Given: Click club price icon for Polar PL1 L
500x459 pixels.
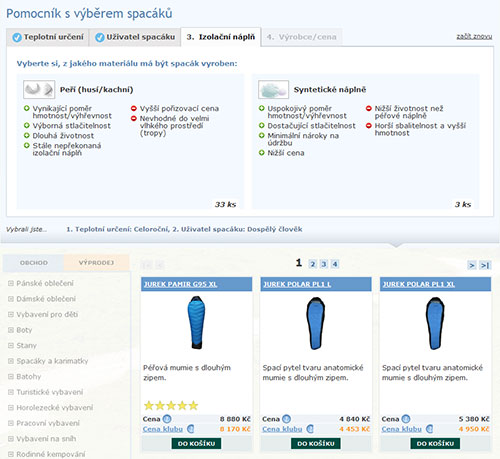Looking at the screenshot, I should (x=310, y=429).
